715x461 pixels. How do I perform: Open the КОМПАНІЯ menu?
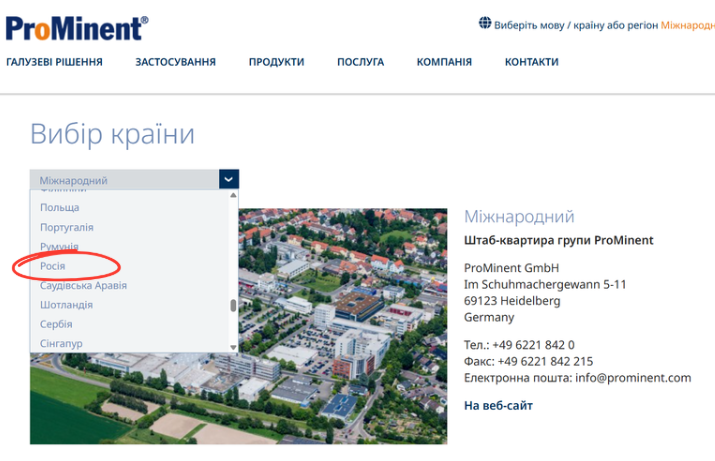(444, 62)
